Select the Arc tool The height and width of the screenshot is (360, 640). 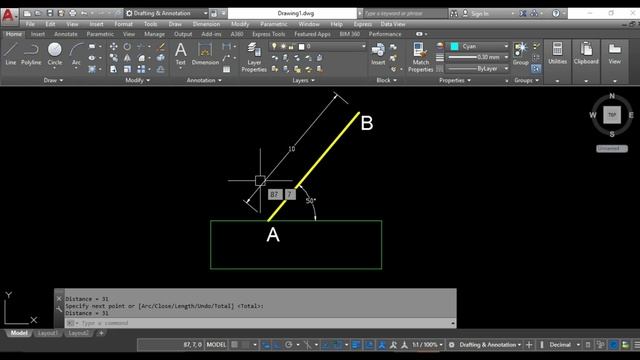[x=76, y=55]
